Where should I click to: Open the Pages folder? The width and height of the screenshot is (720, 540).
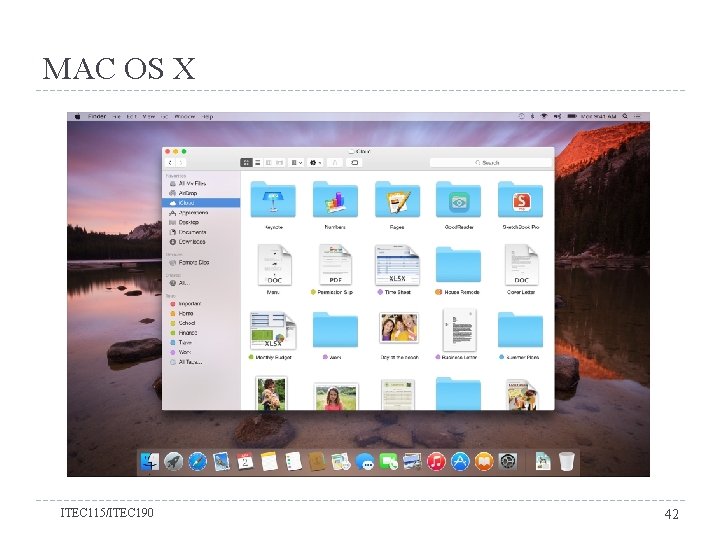[x=397, y=199]
